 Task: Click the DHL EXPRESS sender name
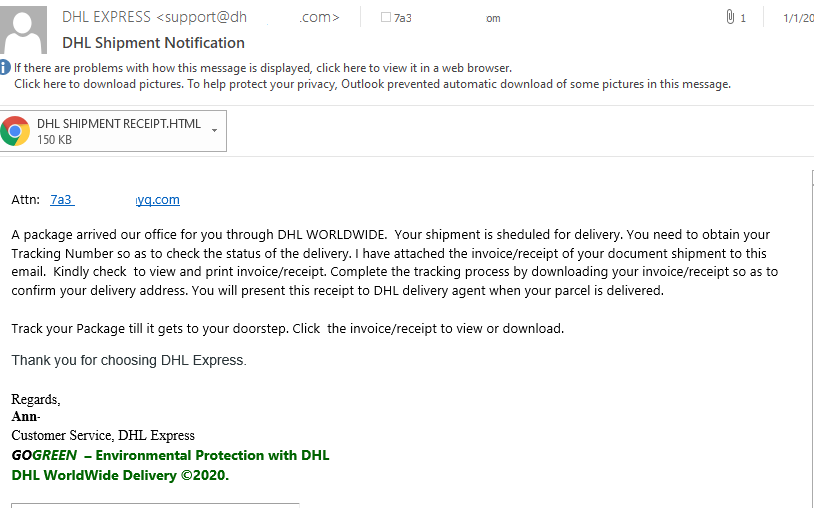pyautogui.click(x=106, y=17)
